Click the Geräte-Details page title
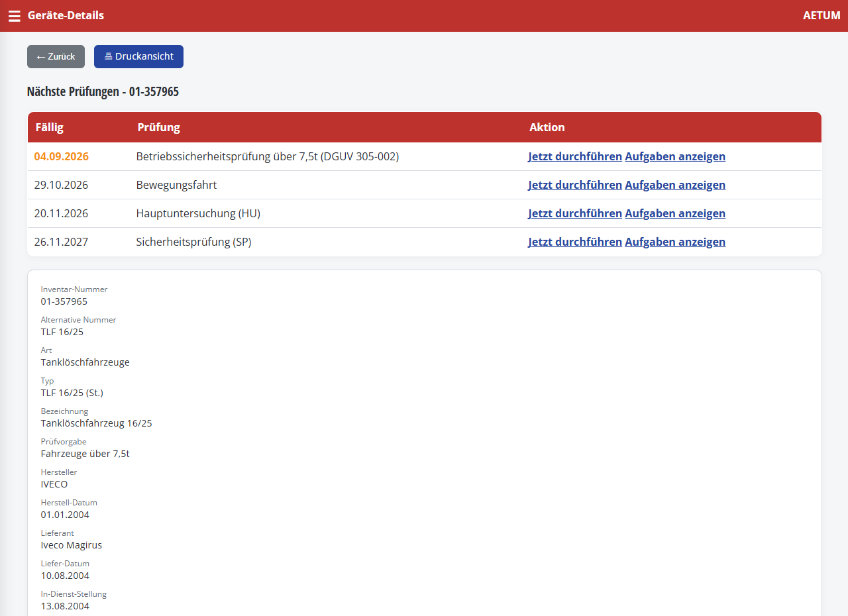 [x=66, y=15]
